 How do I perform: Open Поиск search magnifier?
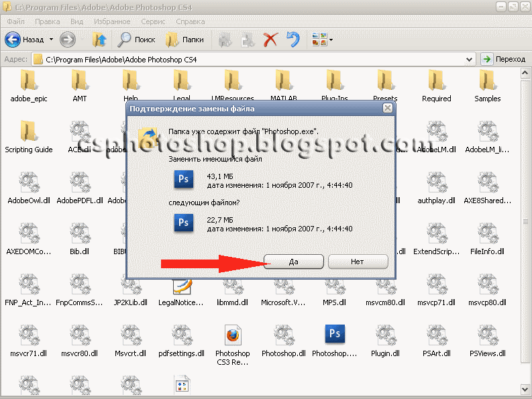coord(136,40)
